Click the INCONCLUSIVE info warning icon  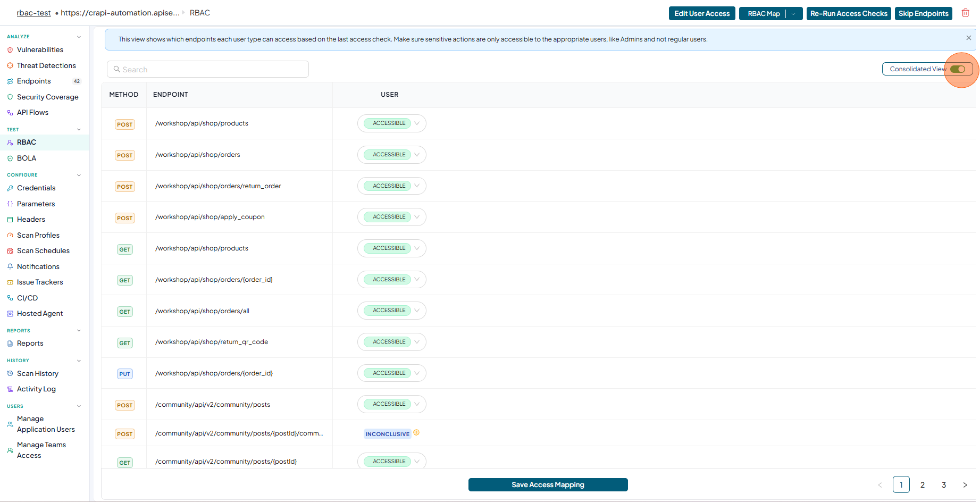click(416, 432)
